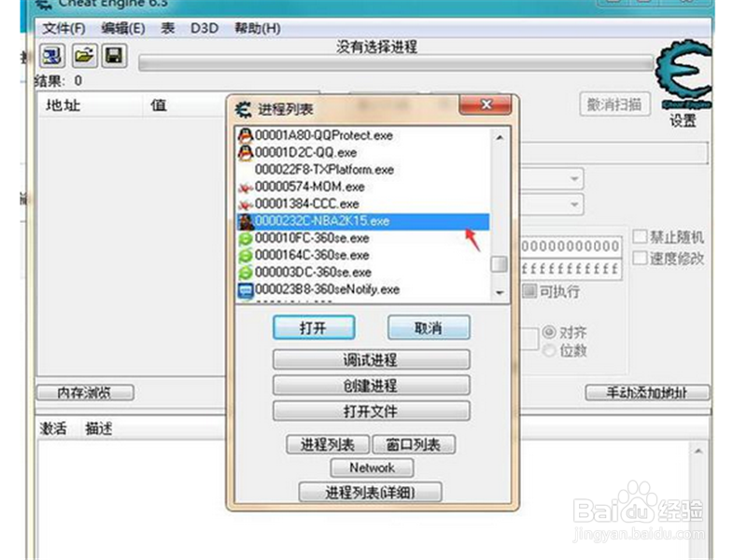Click the 内存浏览 button

click(x=85, y=392)
